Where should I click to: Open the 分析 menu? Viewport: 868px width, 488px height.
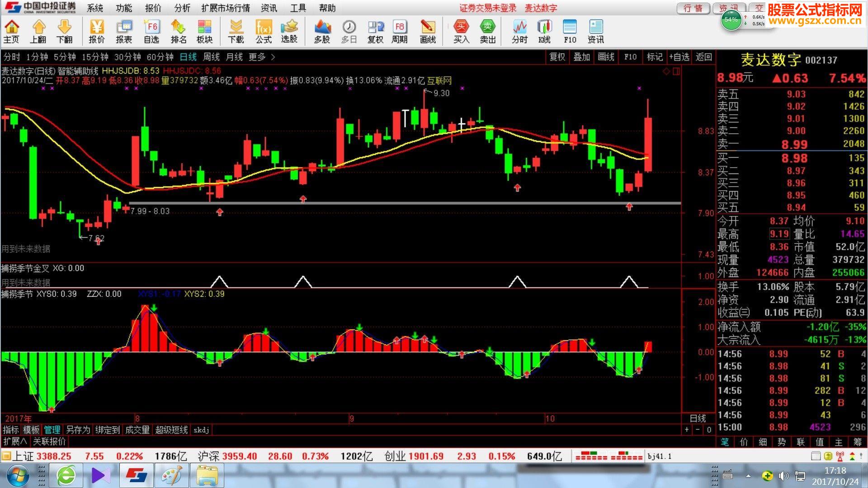click(x=182, y=8)
